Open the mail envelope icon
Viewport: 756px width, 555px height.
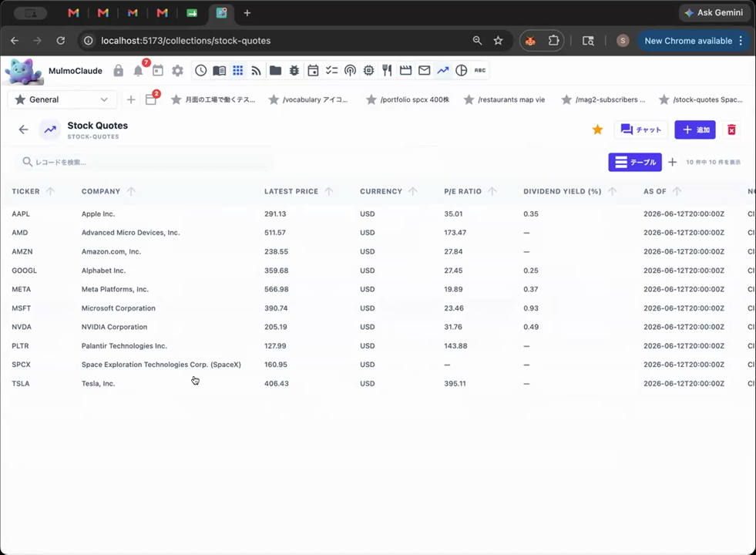pos(425,70)
